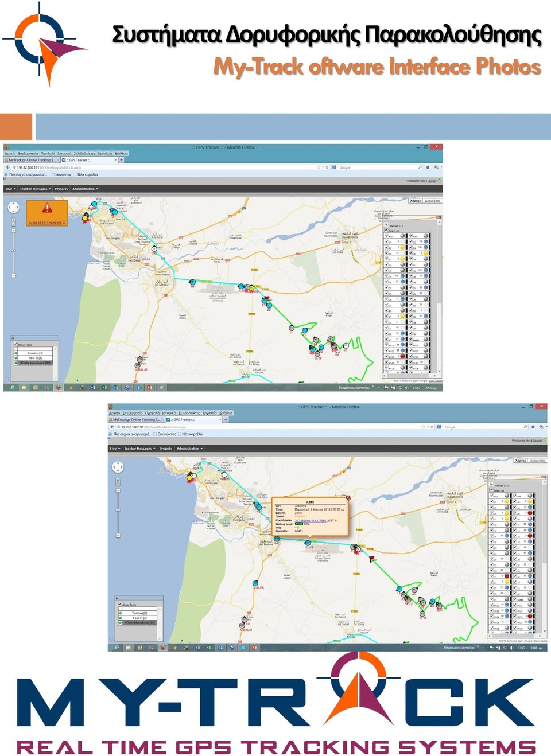Toggle Show Track checkbox in upper window
The height and width of the screenshot is (756, 551).
pyautogui.click(x=15, y=345)
